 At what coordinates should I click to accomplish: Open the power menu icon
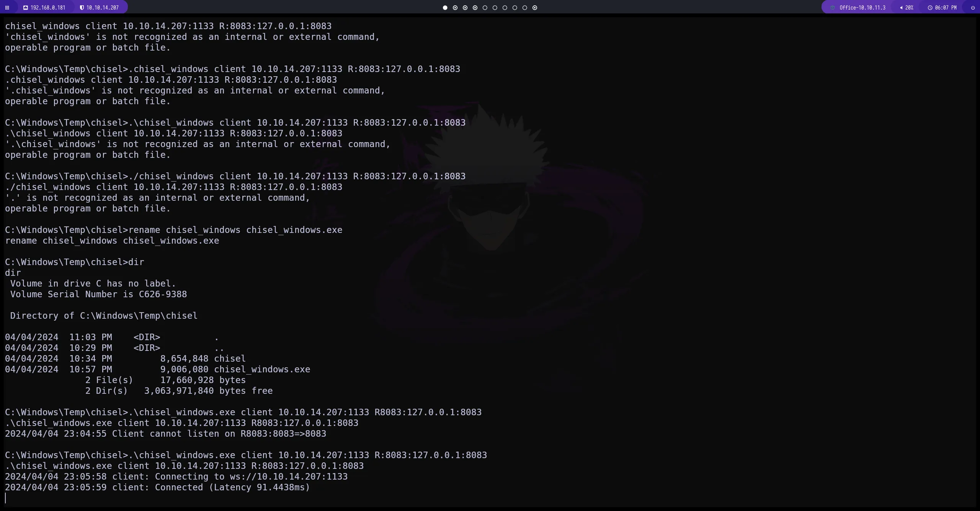click(x=973, y=8)
